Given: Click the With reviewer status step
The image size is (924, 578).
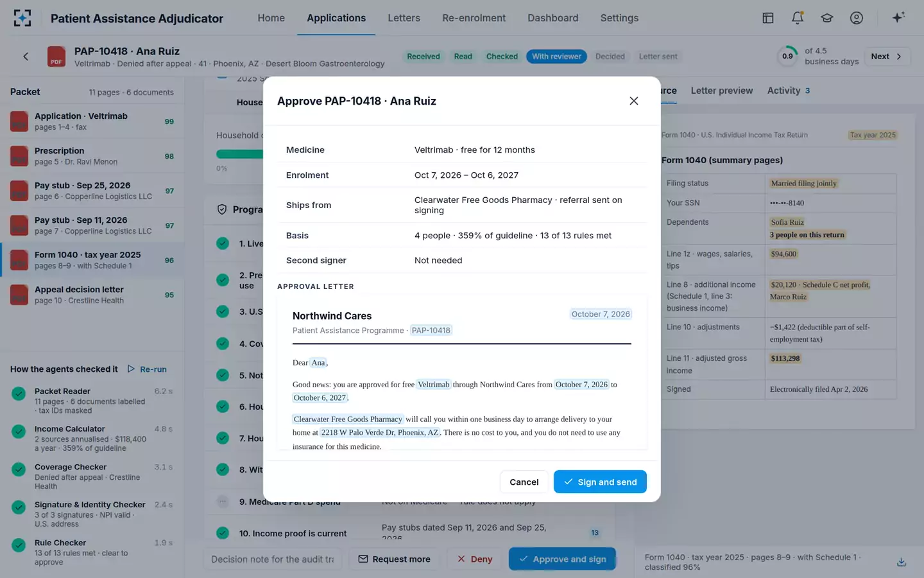Looking at the screenshot, I should (x=556, y=57).
